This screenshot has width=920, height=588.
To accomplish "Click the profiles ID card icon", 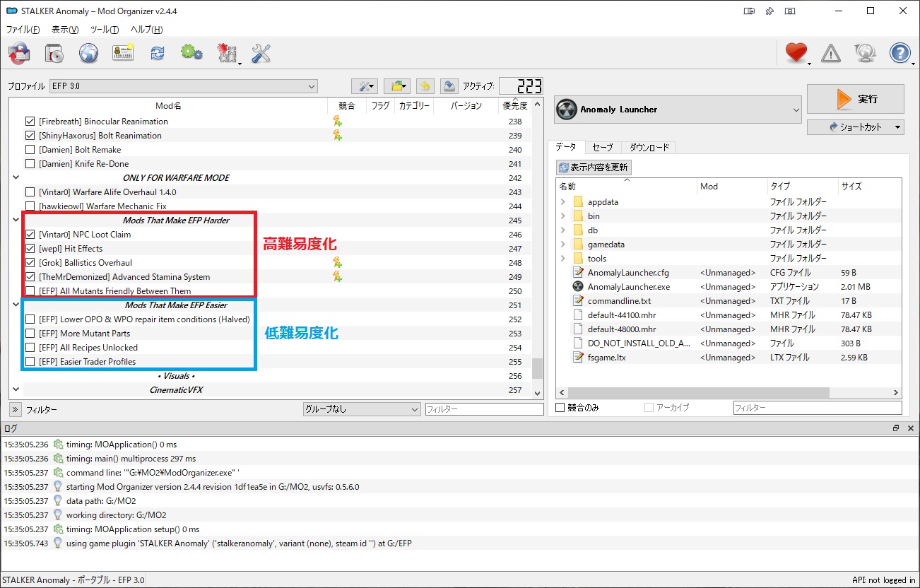I will tap(123, 53).
